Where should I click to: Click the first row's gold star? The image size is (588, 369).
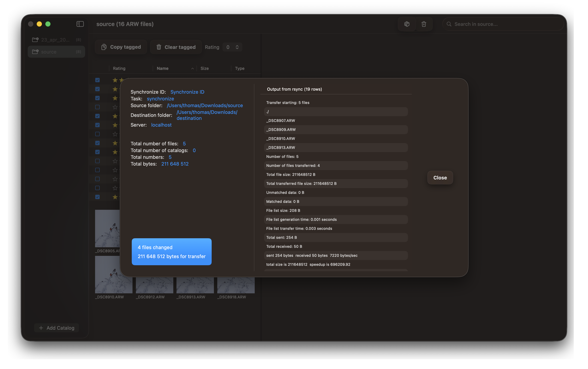click(115, 80)
